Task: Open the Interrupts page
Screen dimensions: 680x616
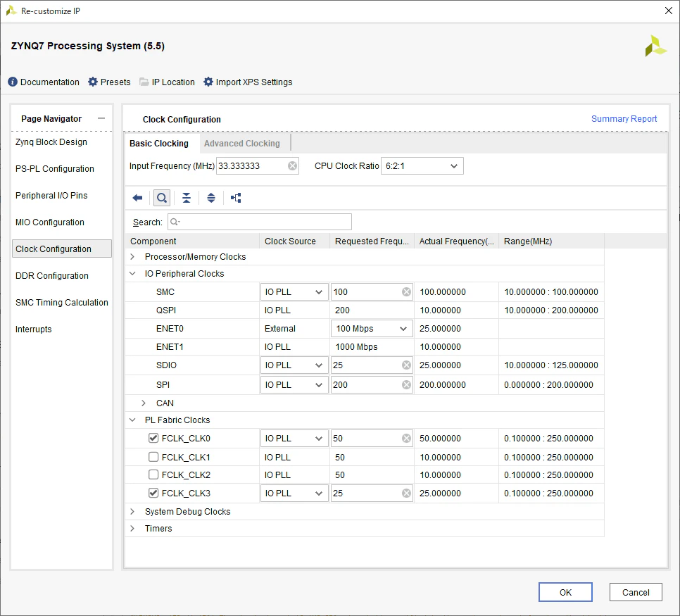Action: click(x=33, y=329)
